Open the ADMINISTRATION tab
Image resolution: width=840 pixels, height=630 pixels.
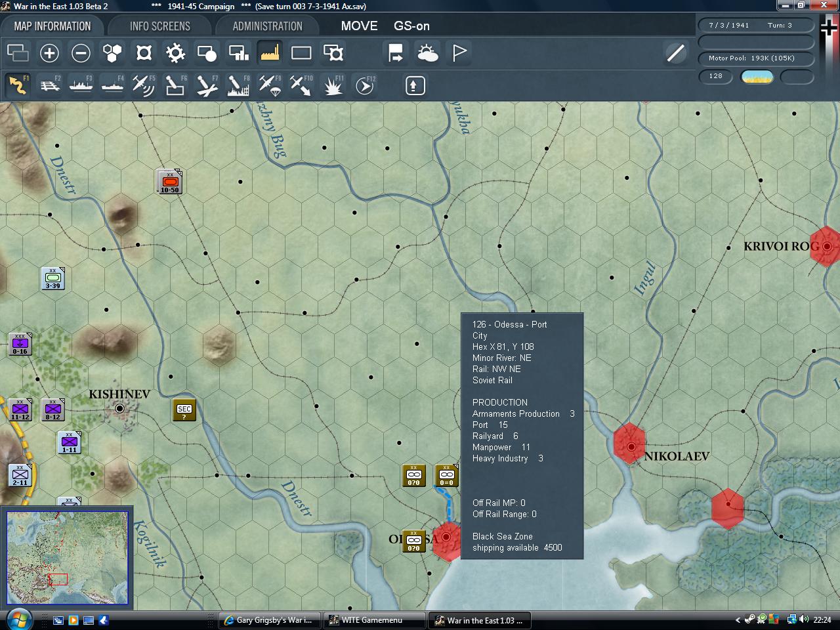pos(267,26)
